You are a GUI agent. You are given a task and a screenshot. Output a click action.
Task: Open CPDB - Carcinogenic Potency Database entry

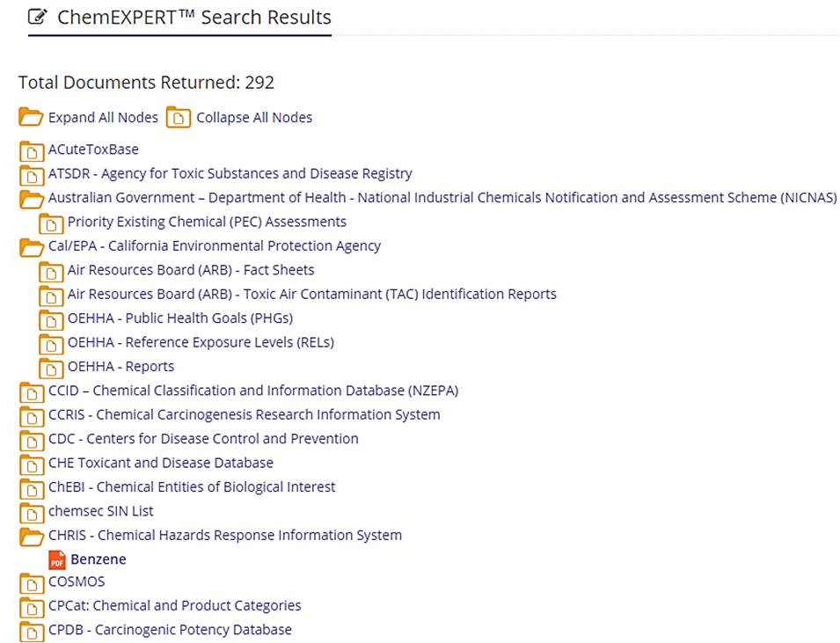(x=170, y=630)
